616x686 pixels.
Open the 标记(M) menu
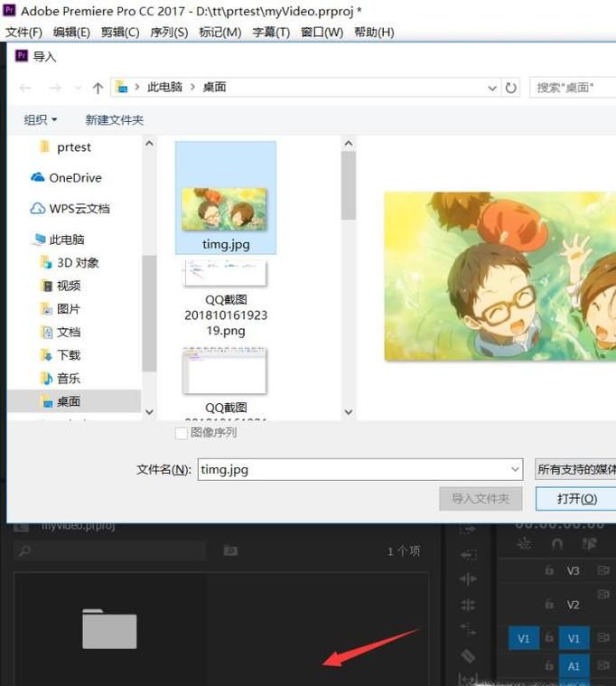point(219,33)
